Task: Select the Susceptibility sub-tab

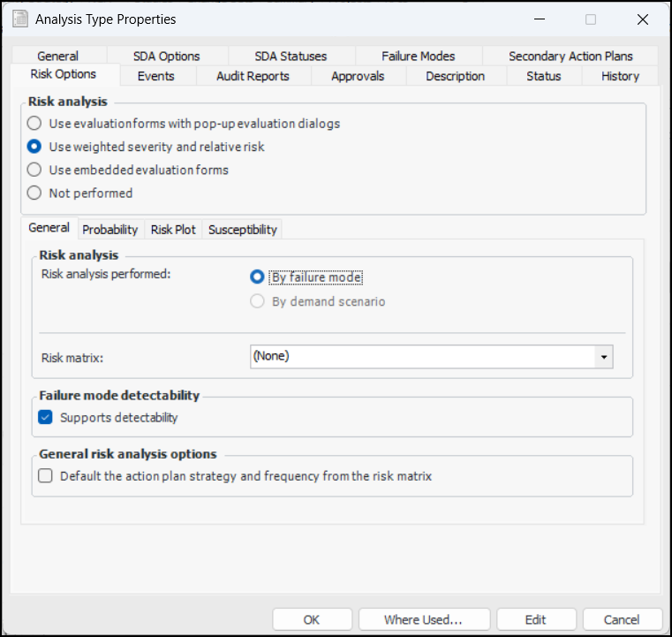Action: pos(242,230)
